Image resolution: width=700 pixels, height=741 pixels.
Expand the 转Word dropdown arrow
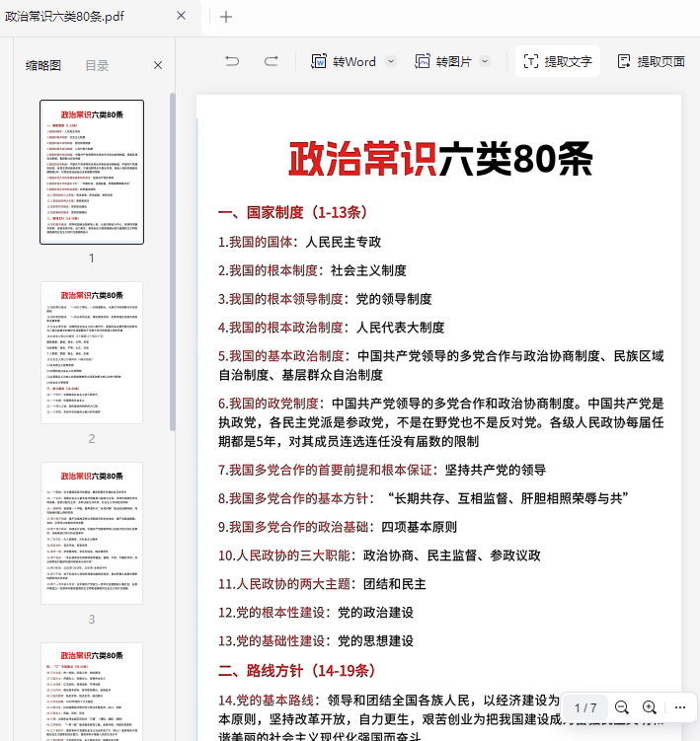point(391,61)
